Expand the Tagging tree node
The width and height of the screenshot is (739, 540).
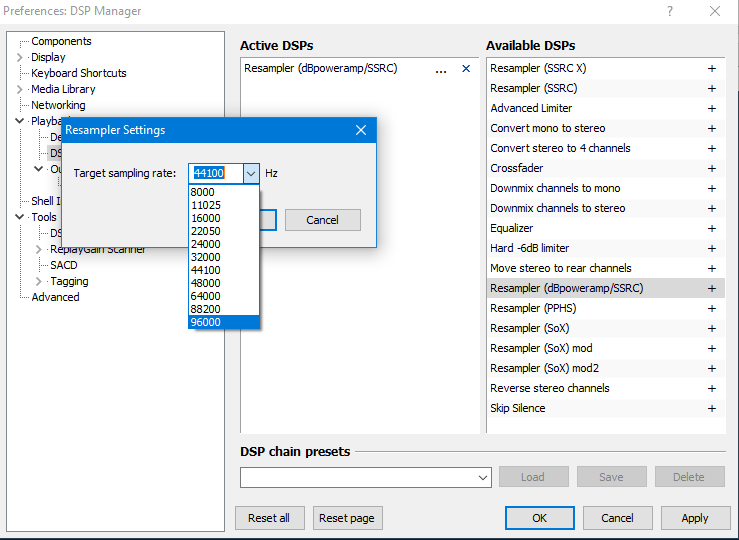click(39, 281)
